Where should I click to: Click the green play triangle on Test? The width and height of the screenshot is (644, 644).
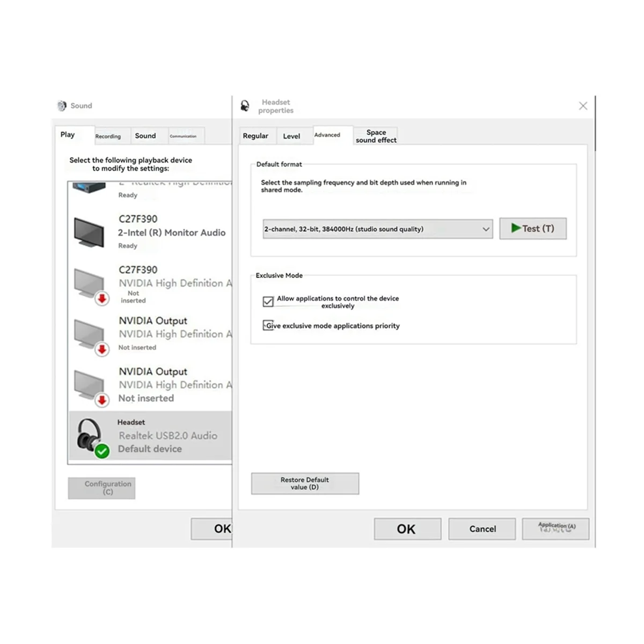tap(516, 228)
